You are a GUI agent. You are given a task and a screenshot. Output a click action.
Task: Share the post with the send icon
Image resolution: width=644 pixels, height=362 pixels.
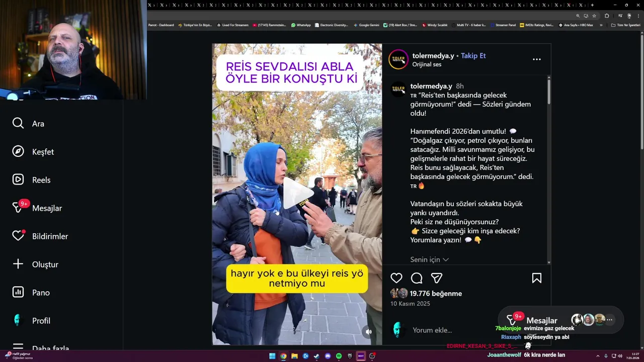(437, 278)
